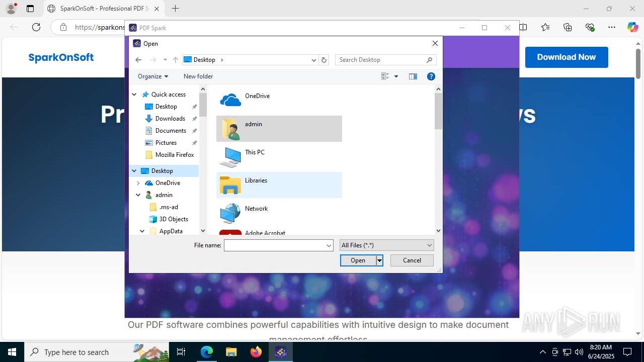Click the file list vertical scrollbar
The height and width of the screenshot is (362, 644).
(438, 111)
